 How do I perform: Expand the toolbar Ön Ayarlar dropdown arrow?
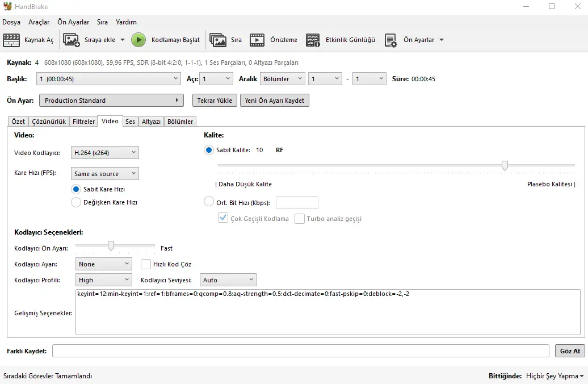442,40
